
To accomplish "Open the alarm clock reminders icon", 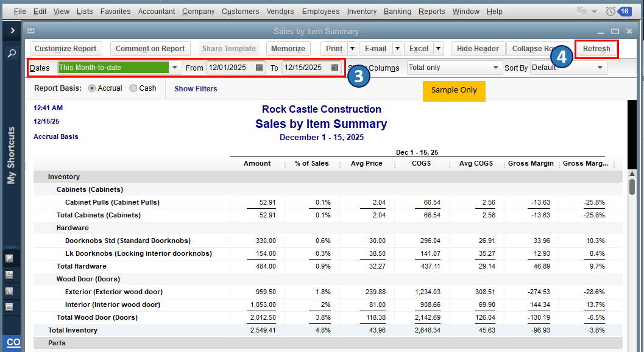I will pos(610,12).
